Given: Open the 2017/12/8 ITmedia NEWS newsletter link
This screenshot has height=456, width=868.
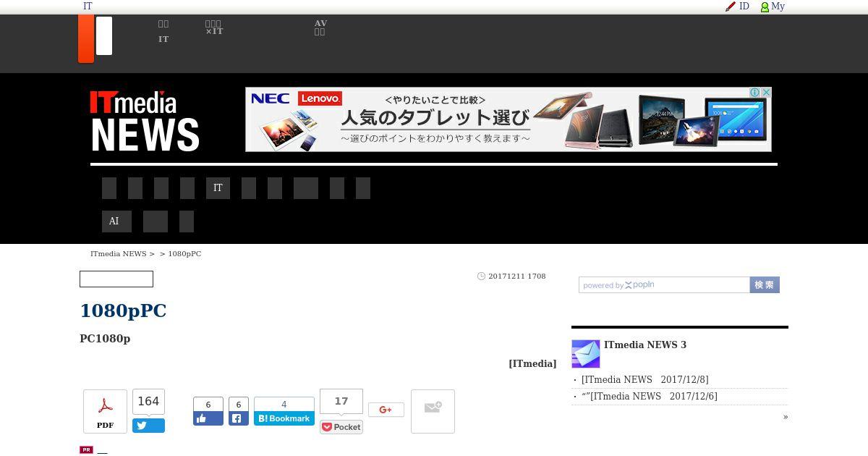Looking at the screenshot, I should (645, 380).
